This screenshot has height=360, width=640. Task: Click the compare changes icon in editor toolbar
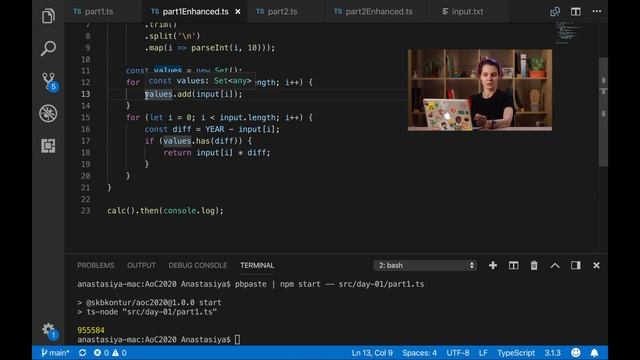[x=555, y=11]
